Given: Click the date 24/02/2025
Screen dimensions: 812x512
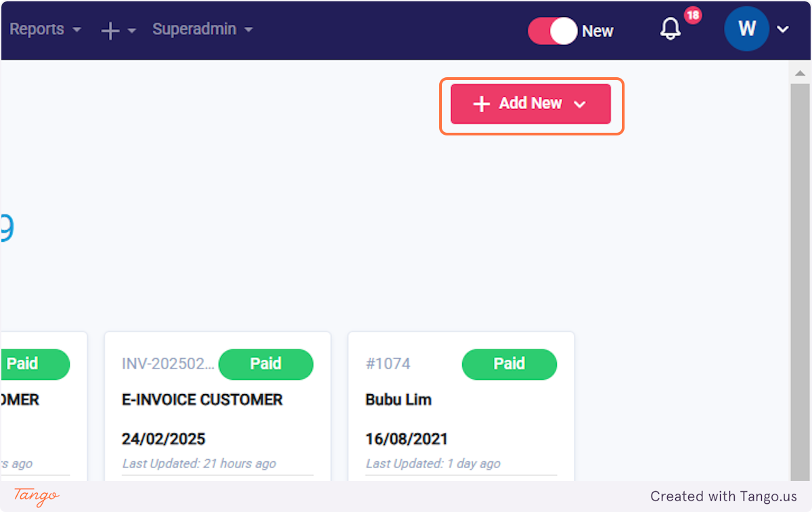Looking at the screenshot, I should (x=163, y=439).
